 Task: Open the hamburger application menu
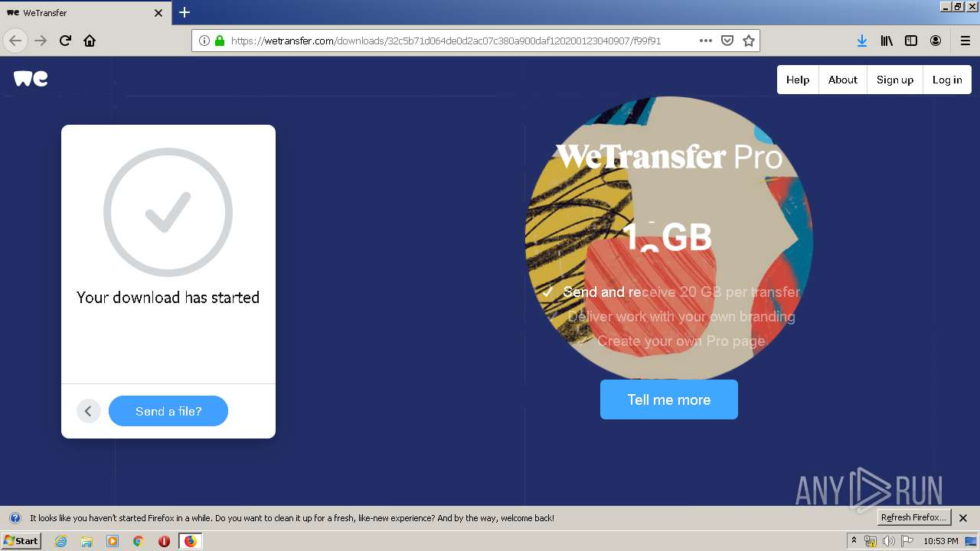click(965, 41)
